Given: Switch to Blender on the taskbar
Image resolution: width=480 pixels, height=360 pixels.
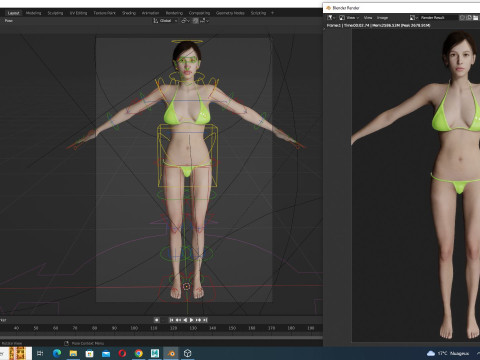Looking at the screenshot, I should click(171, 353).
